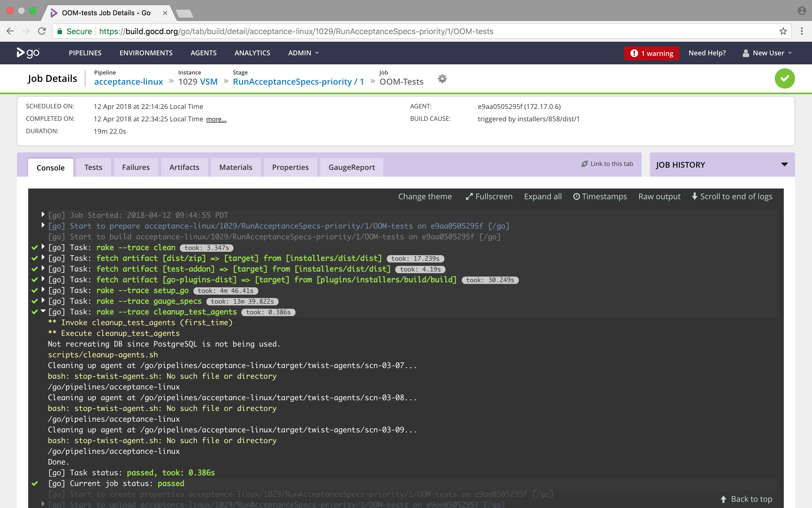Expand rake --trace clean task
812x508 pixels.
pyautogui.click(x=43, y=247)
